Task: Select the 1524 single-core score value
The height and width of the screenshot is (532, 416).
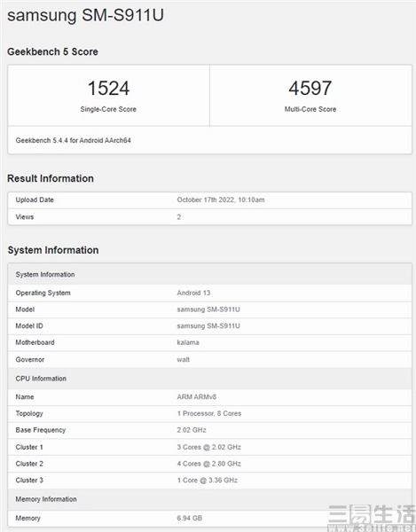Action: point(108,88)
